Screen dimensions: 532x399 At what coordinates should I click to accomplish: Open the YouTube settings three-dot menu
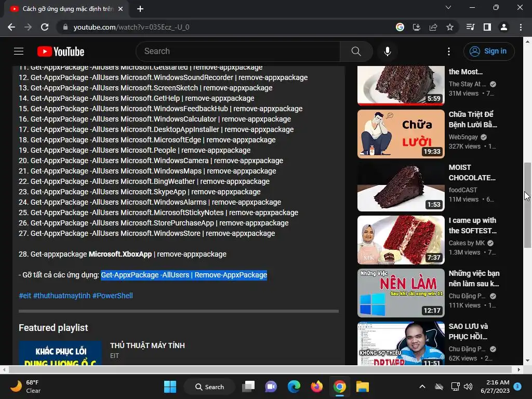(x=448, y=51)
